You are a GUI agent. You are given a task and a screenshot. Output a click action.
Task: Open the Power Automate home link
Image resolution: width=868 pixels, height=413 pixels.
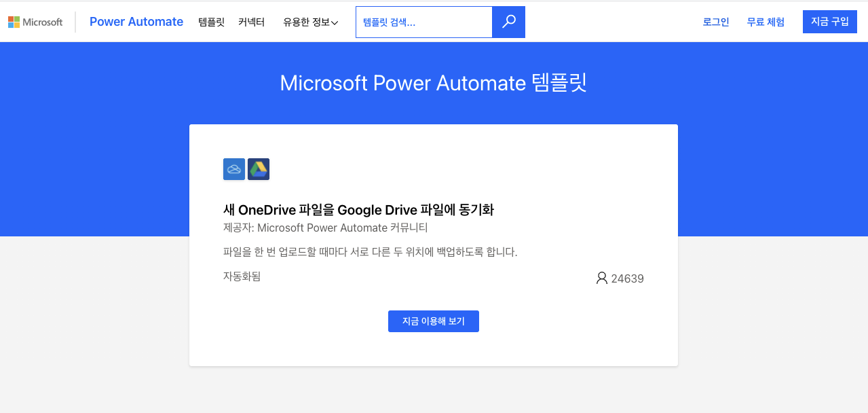point(136,22)
